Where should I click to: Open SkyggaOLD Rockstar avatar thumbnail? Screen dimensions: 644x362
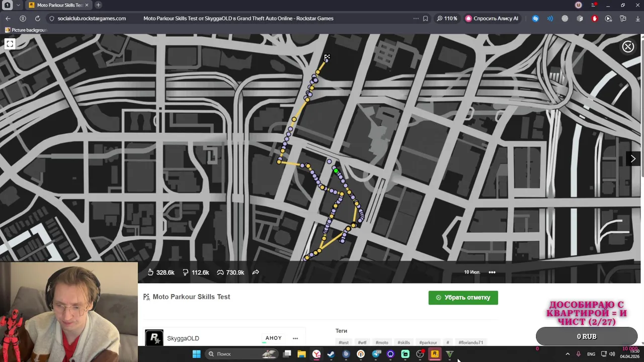click(154, 338)
